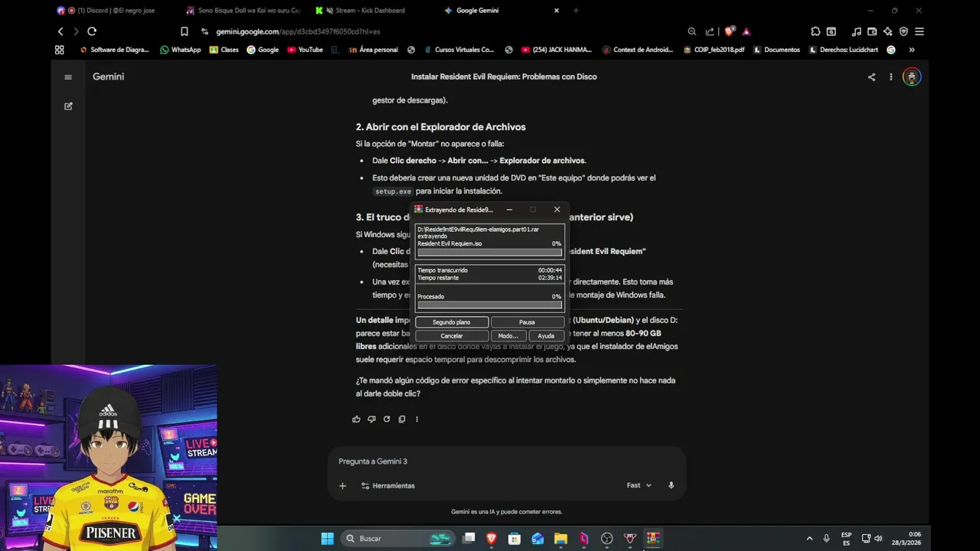The height and width of the screenshot is (551, 980).
Task: Click the Procesado overall progress bar
Action: pos(489,305)
